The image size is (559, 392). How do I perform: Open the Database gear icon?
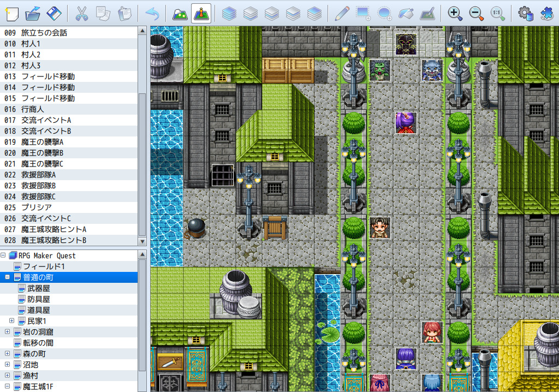(526, 13)
